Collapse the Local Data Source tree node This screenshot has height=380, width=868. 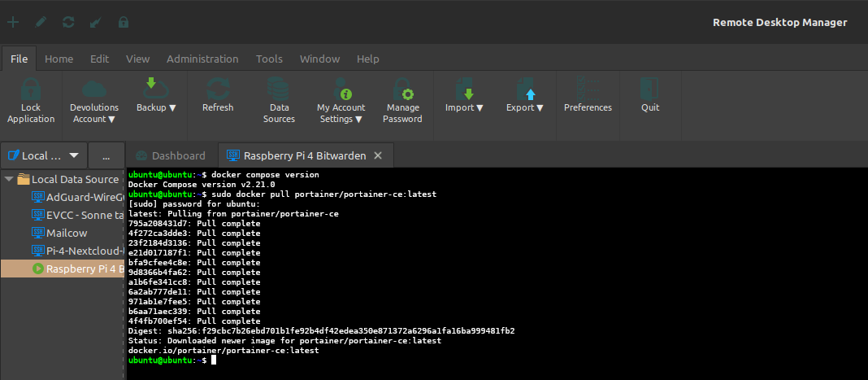9,179
